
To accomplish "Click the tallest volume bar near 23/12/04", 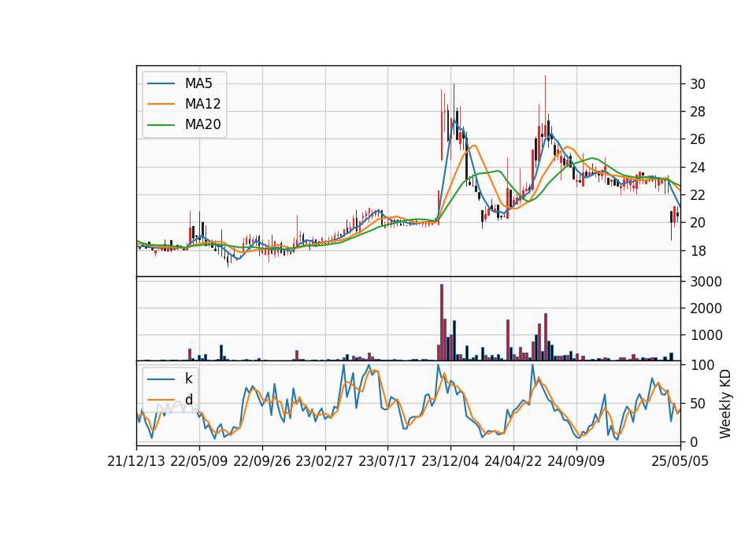I will 442,323.
